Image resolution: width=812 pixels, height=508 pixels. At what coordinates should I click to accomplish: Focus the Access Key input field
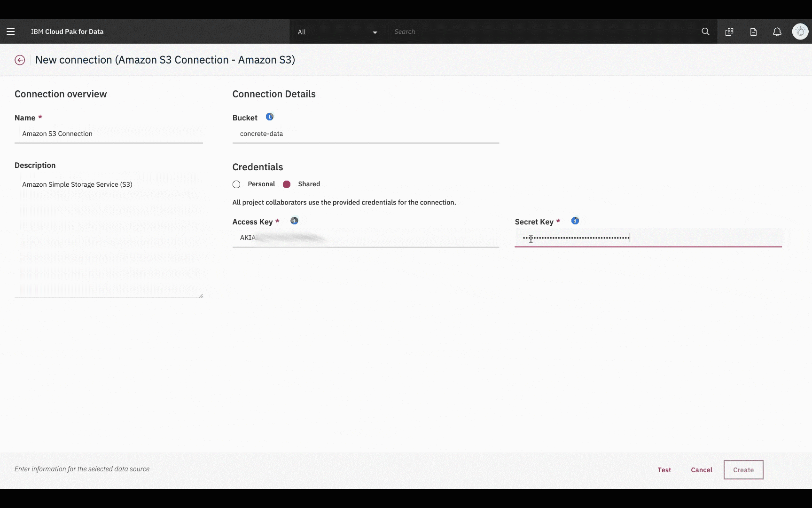(366, 238)
